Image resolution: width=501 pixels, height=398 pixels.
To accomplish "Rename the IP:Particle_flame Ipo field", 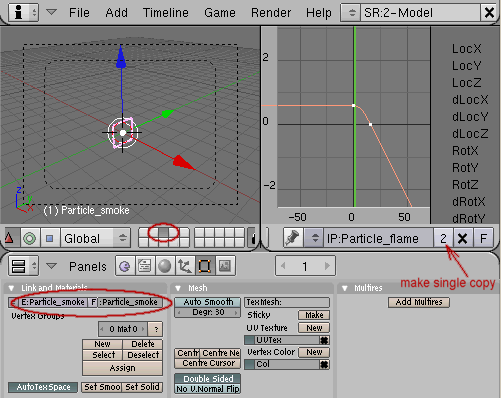I will [378, 238].
